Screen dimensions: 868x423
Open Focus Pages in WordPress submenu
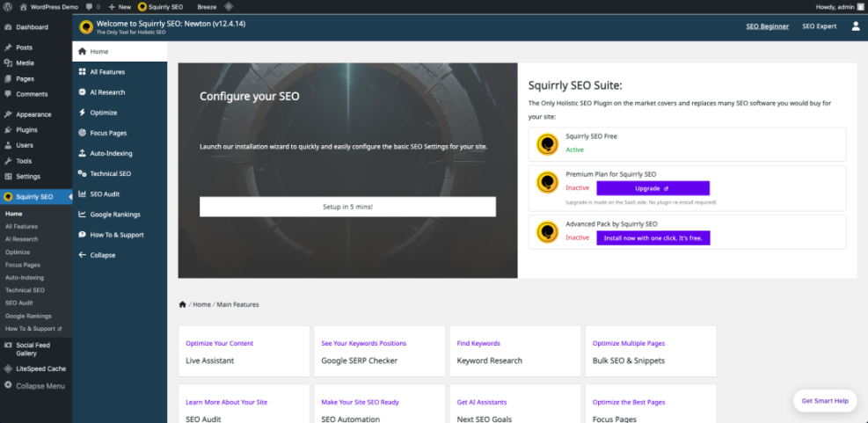click(23, 265)
